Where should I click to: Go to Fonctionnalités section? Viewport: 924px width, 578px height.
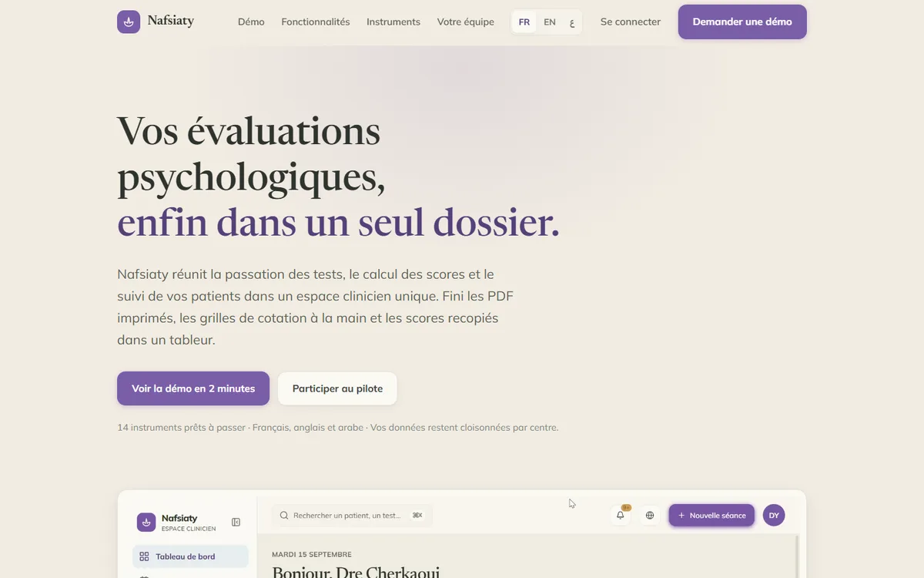(x=316, y=22)
